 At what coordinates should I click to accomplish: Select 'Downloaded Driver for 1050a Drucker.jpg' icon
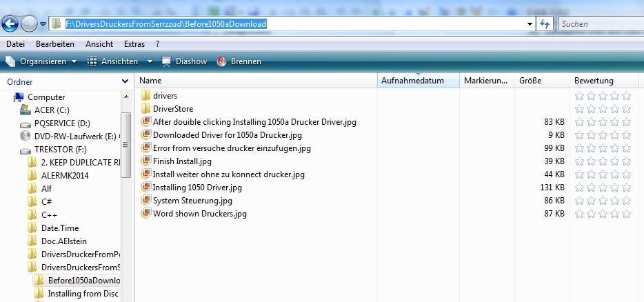point(145,134)
